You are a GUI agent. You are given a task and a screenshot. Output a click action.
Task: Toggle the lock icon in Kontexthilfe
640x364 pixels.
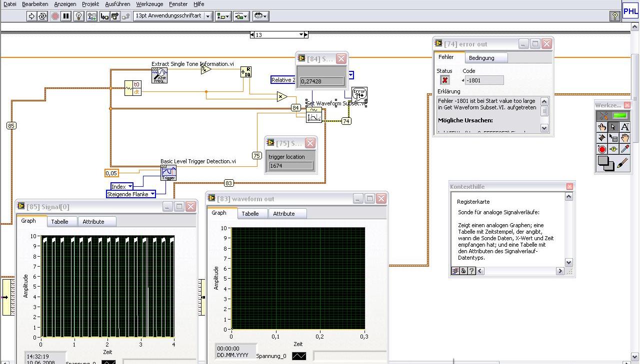click(463, 271)
